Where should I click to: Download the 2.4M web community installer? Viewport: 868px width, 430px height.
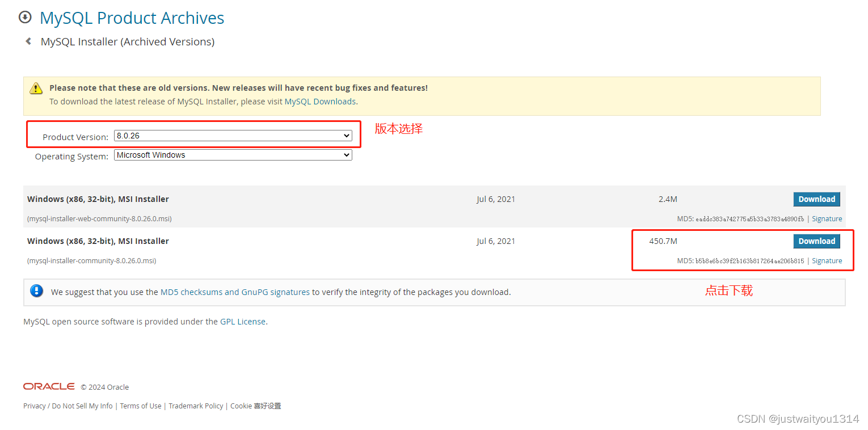tap(816, 199)
